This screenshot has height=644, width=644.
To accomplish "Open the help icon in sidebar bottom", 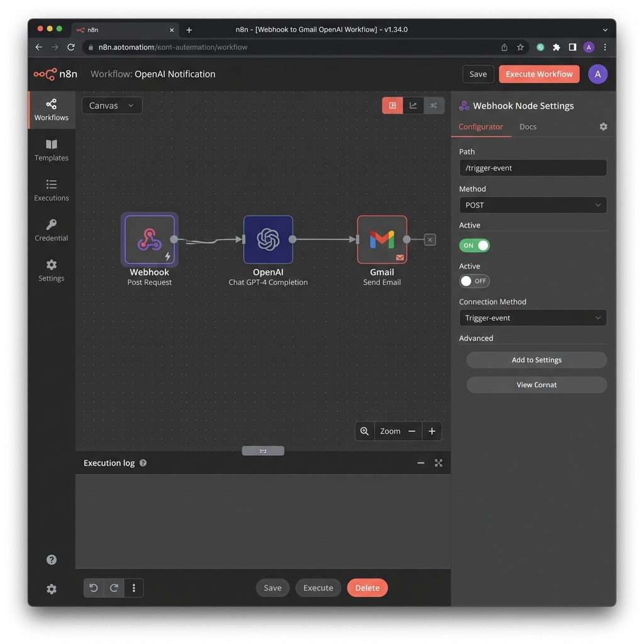I will click(x=52, y=560).
